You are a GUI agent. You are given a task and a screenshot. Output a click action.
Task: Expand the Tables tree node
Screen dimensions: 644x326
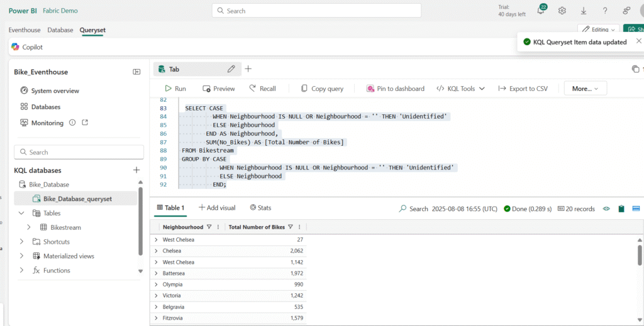[x=21, y=213]
